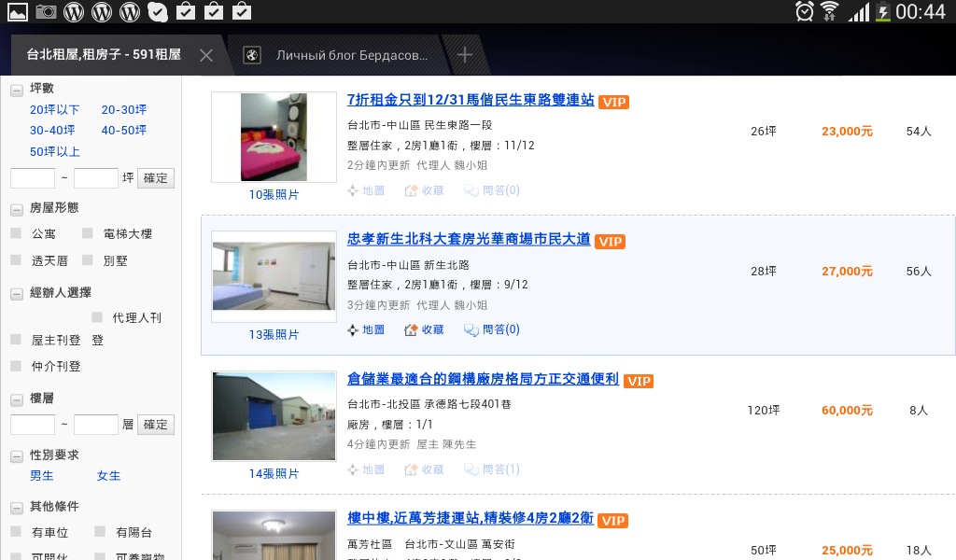Tap the Wi-Fi status icon
The height and width of the screenshot is (560, 956).
(x=829, y=11)
